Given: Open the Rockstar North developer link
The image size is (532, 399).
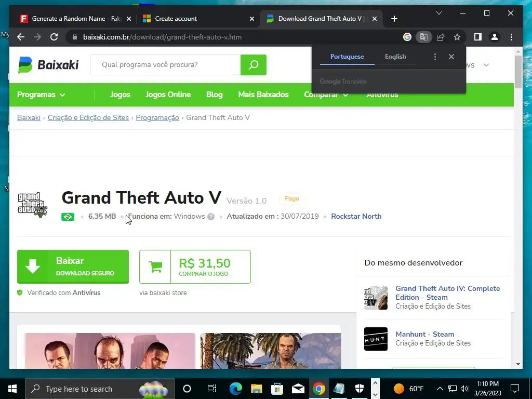Looking at the screenshot, I should pos(356,217).
